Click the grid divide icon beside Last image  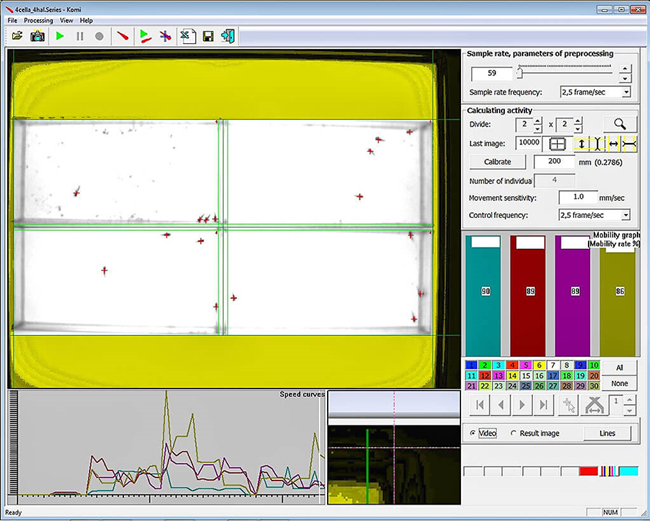(x=558, y=143)
